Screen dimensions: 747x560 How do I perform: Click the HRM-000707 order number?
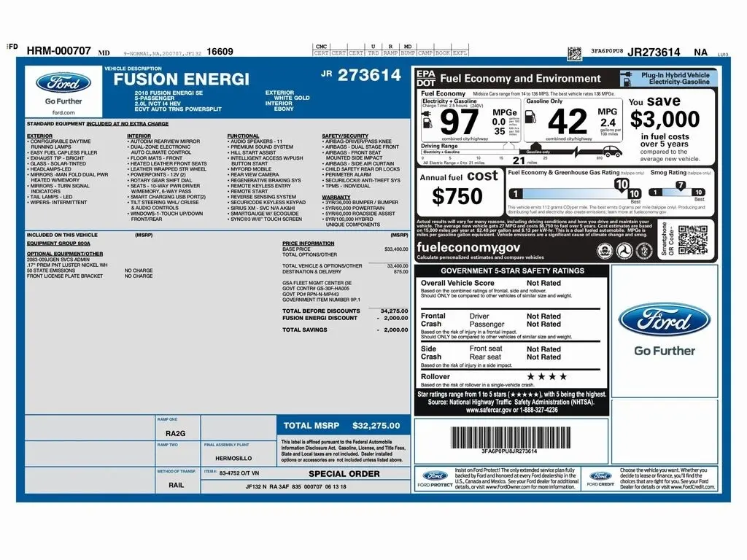click(58, 51)
